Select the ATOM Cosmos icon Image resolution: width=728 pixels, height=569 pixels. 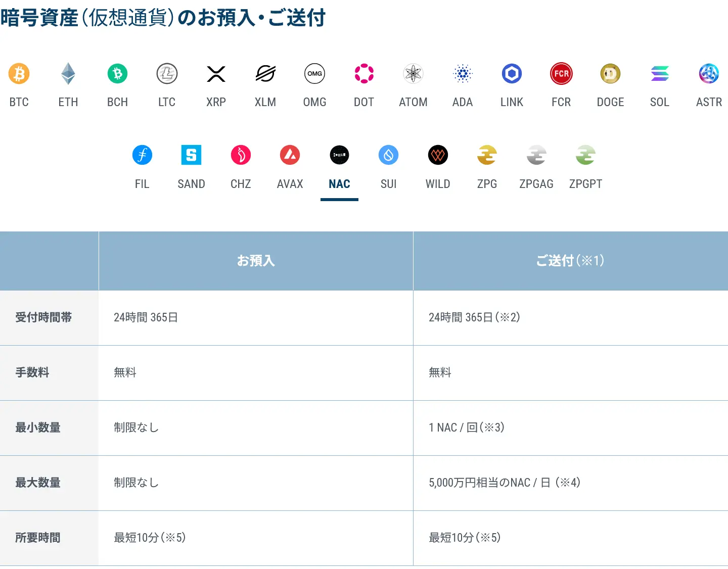(x=414, y=74)
